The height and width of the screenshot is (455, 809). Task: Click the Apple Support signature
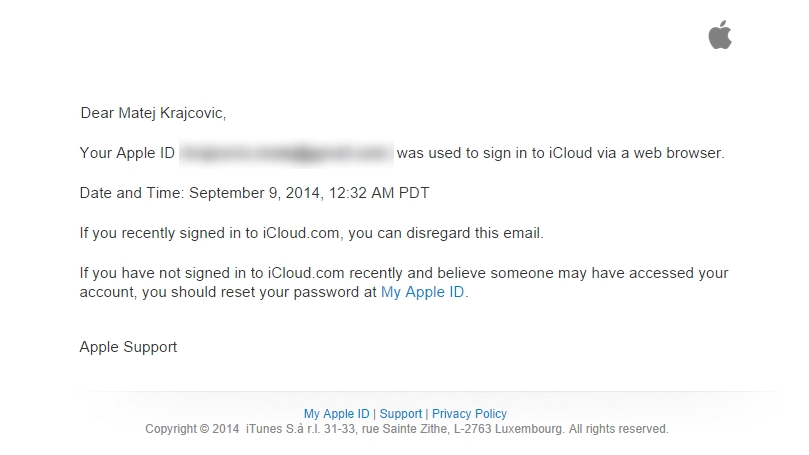tap(128, 347)
